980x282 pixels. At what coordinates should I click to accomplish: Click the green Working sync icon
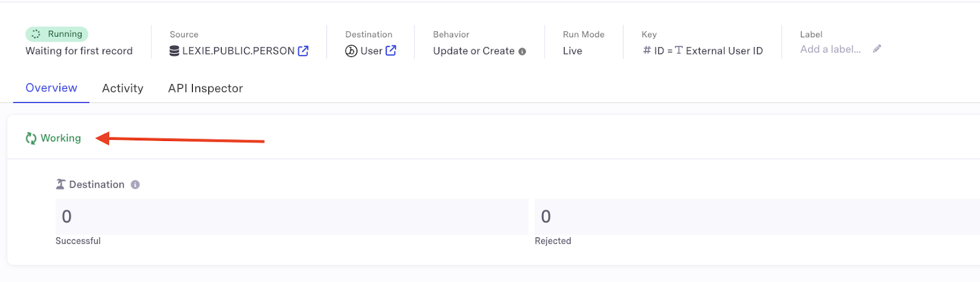31,139
